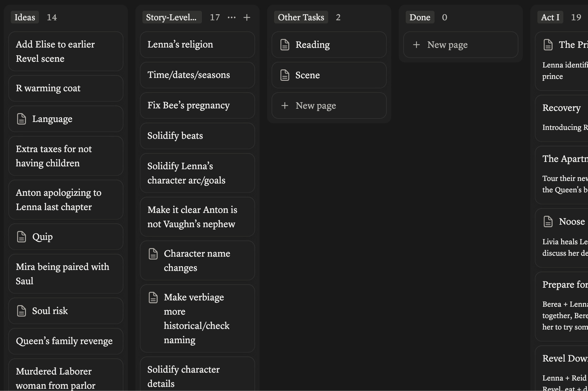Click the Act I column header tag
The image size is (588, 391).
[550, 17]
